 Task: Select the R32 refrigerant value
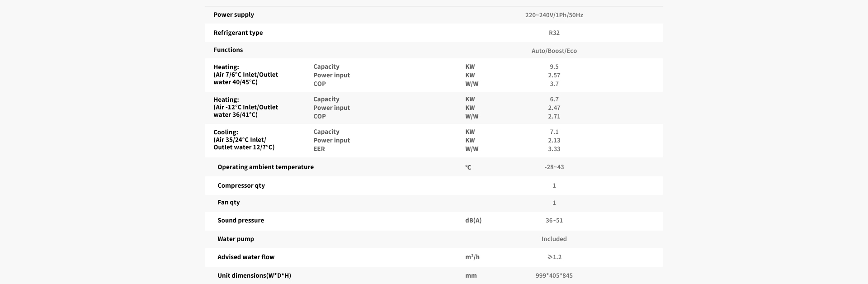[x=554, y=33]
